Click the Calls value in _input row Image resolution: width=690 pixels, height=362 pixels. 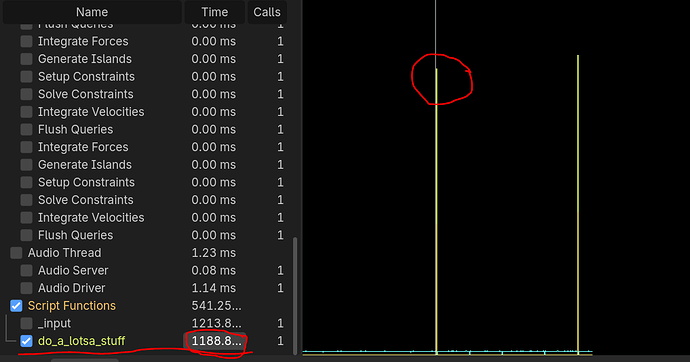tap(280, 323)
